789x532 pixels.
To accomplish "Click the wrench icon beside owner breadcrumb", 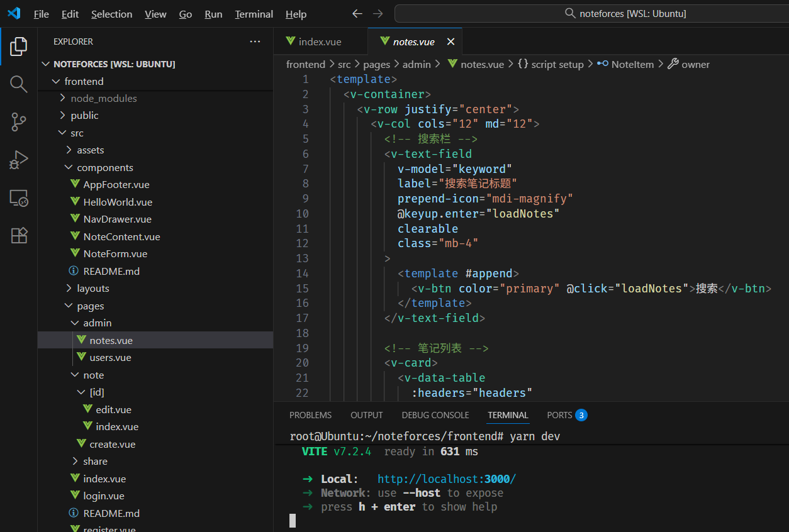I will click(x=673, y=64).
